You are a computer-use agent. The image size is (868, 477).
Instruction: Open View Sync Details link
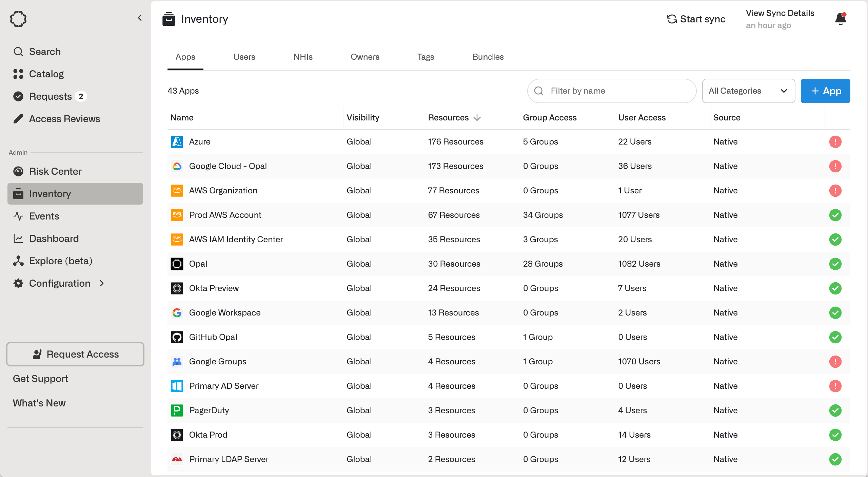(x=780, y=13)
